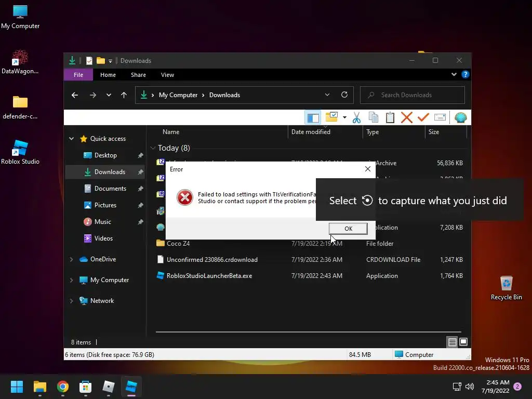Screen dimensions: 532x399
Task: Select Music in the navigation pane
Action: pos(102,221)
